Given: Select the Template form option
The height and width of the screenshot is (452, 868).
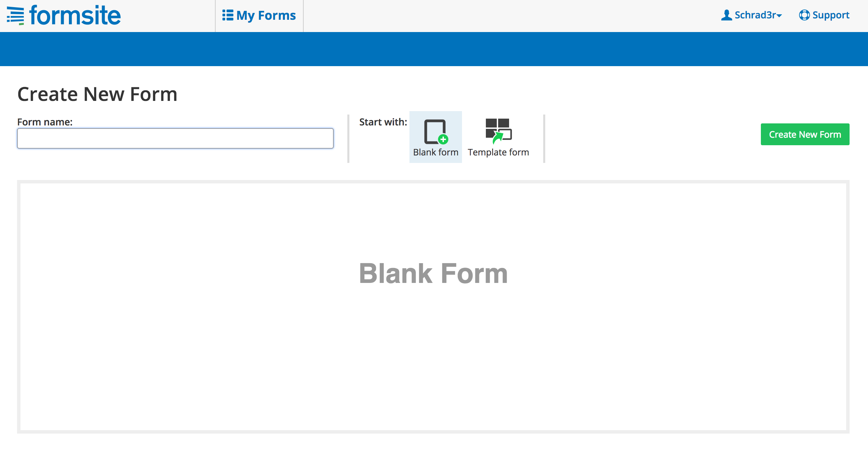Looking at the screenshot, I should 498,137.
